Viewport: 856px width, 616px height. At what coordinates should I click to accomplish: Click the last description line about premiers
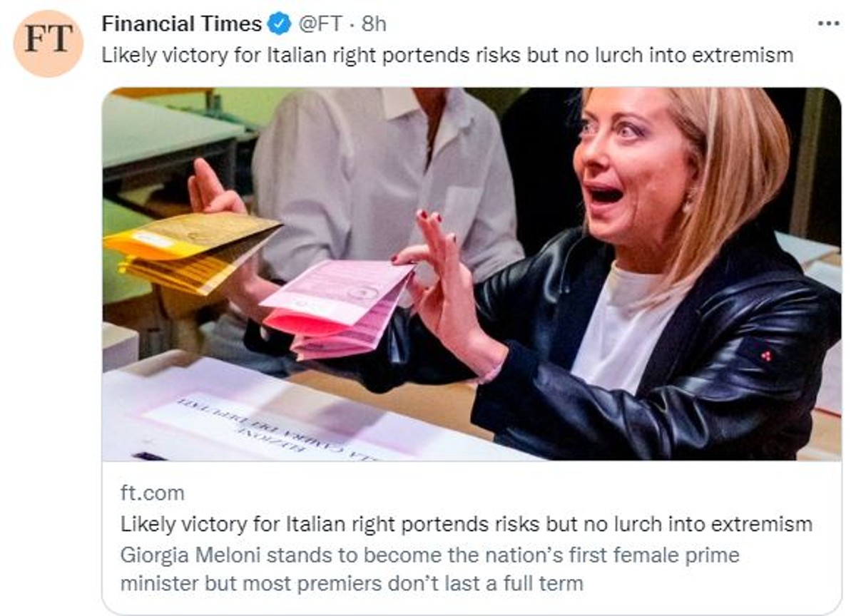tap(351, 583)
